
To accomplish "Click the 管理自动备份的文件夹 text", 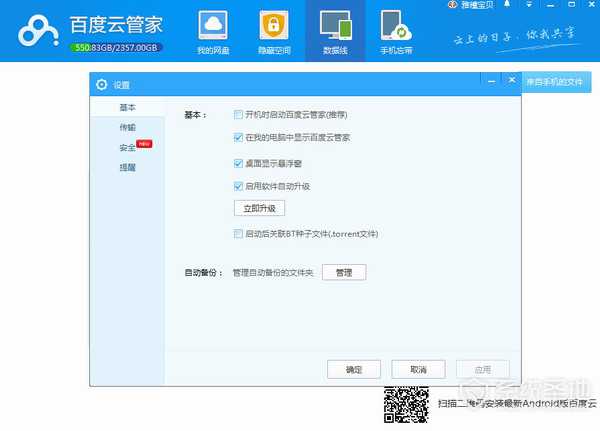I will coord(273,273).
